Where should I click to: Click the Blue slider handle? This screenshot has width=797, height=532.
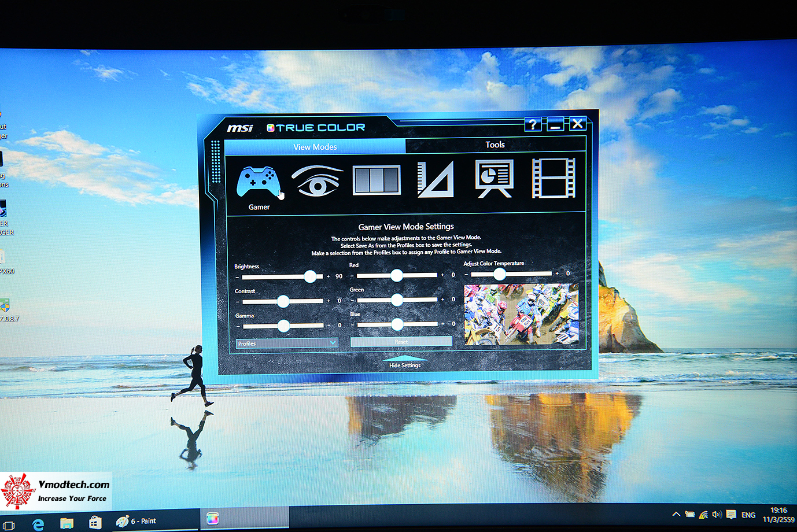[397, 324]
